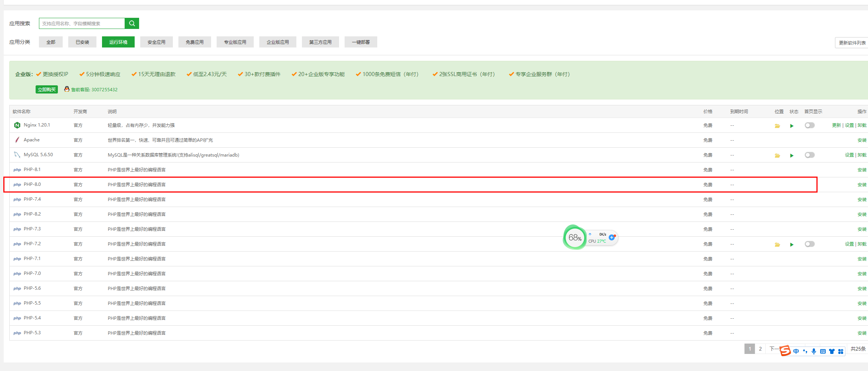Open Sogou soft keyboard icon
Screen dimensions: 868x371
tap(823, 351)
